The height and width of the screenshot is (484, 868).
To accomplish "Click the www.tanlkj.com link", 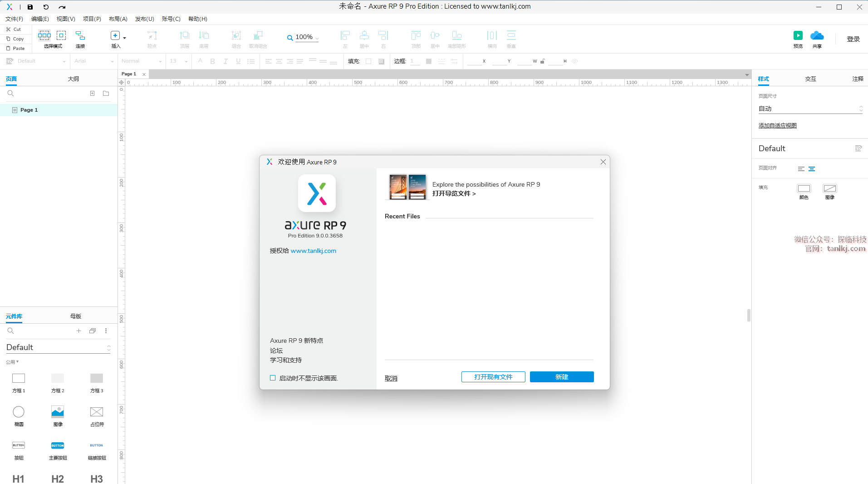I will [313, 251].
